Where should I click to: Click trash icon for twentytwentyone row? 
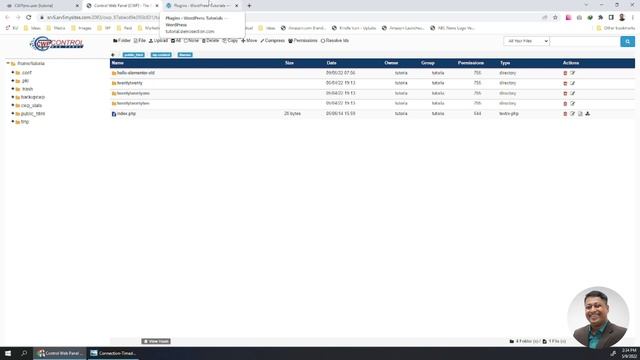565,93
